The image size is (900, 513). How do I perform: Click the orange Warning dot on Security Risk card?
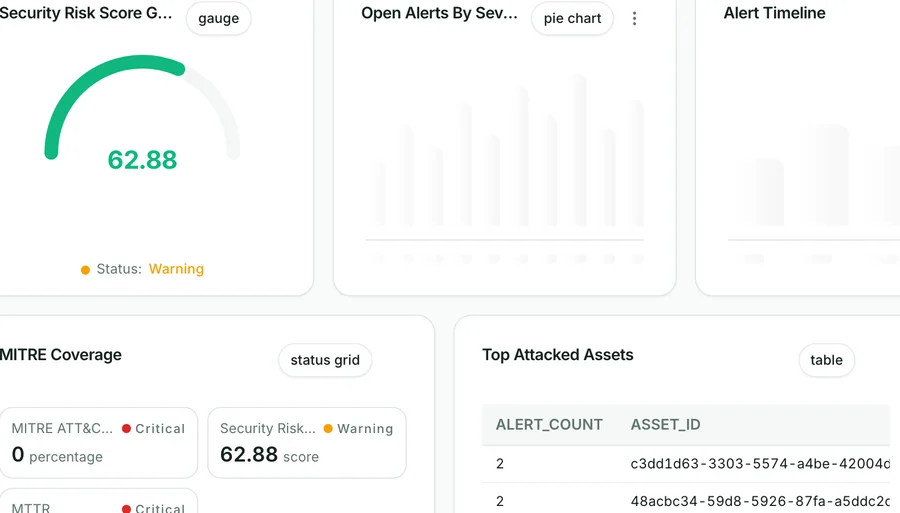[x=328, y=429]
